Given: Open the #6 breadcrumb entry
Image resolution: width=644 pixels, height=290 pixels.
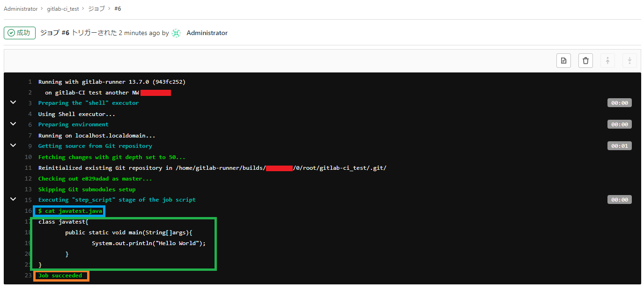Looking at the screenshot, I should (x=117, y=8).
